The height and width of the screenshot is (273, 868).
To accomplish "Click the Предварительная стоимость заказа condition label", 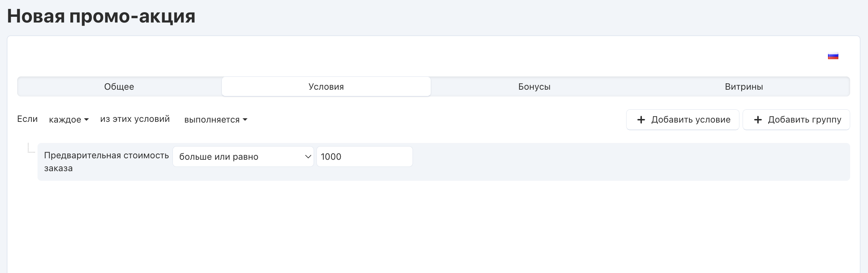I will (106, 162).
